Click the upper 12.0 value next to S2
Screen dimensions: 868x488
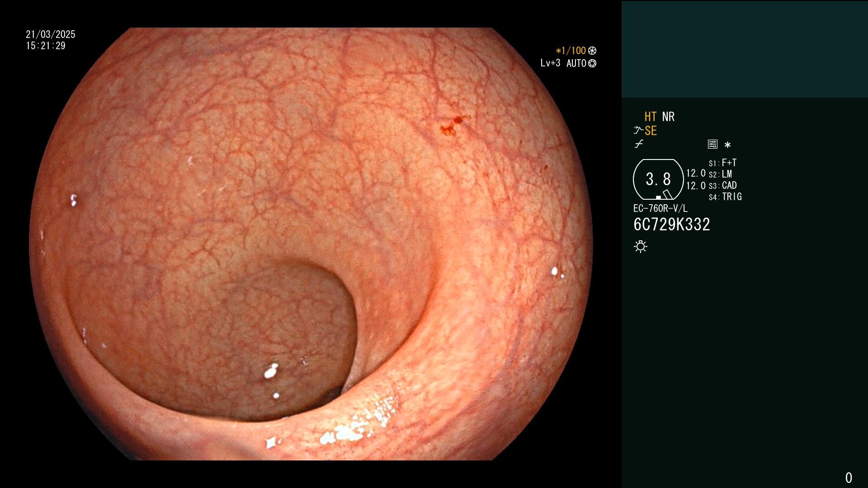click(696, 173)
